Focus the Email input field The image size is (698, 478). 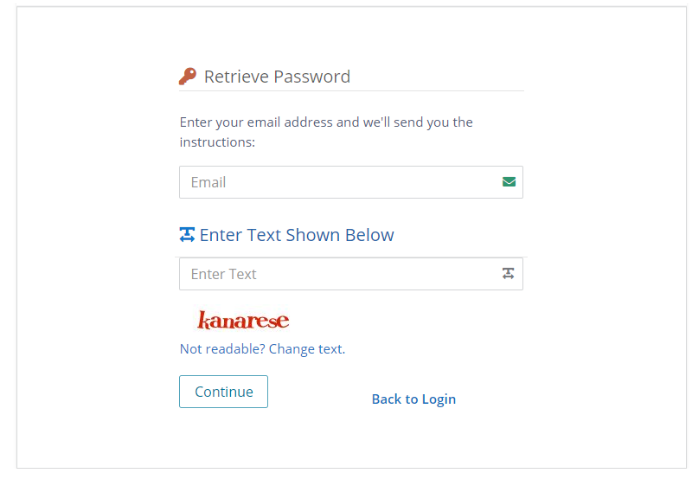[x=340, y=182]
